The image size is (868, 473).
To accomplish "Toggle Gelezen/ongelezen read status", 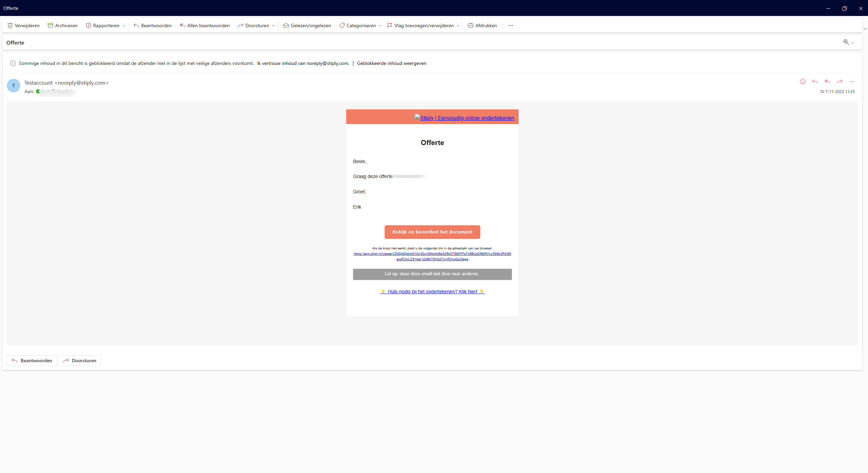I will pos(307,25).
